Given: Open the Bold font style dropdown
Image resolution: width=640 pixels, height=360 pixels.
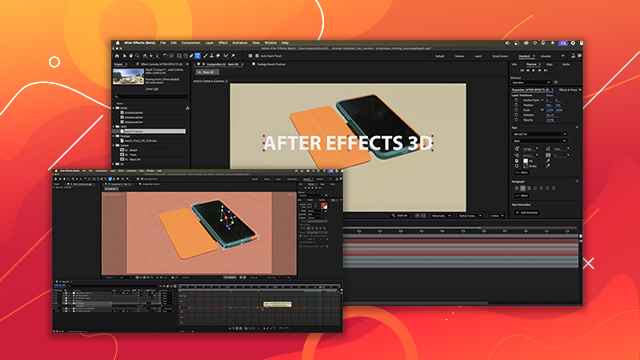Looking at the screenshot, I should (540, 141).
